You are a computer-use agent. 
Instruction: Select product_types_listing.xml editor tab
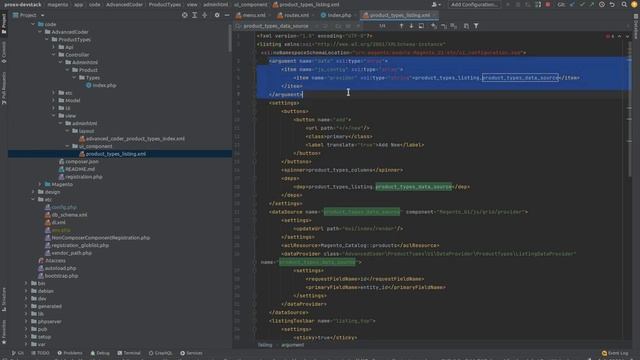[399, 15]
